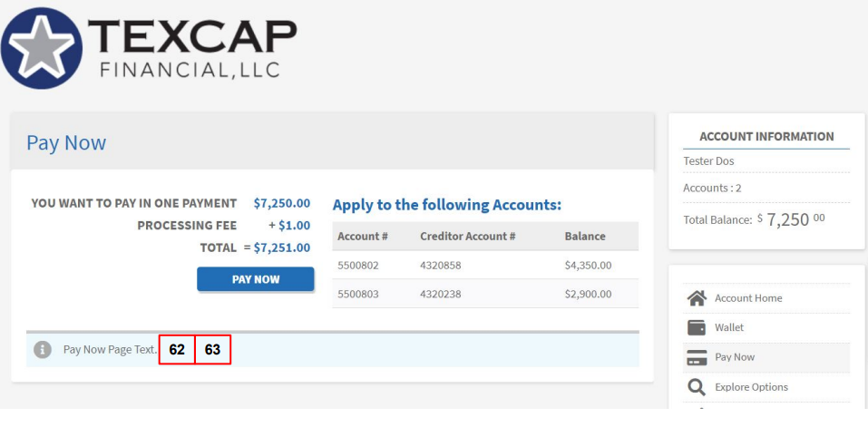
Task: Click creditor account 4320858
Action: [x=441, y=266]
